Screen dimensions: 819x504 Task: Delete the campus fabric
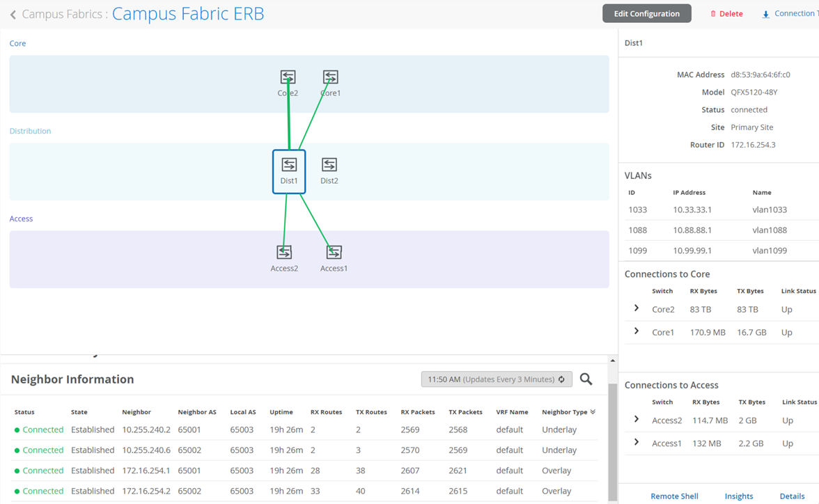726,14
